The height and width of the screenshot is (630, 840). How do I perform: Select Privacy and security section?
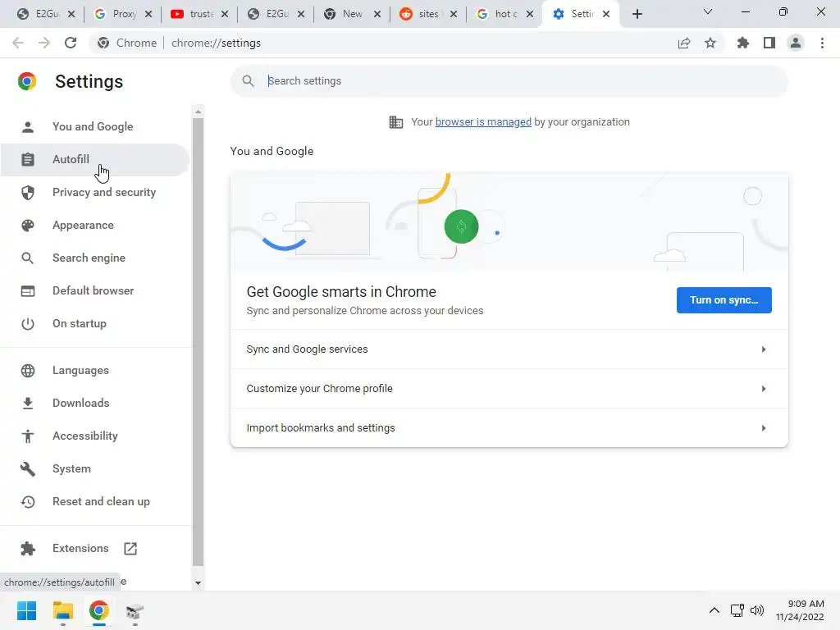(95, 192)
